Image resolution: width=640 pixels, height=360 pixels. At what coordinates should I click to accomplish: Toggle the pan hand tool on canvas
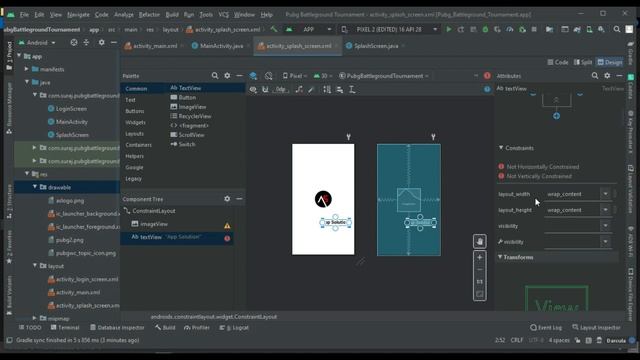tap(480, 241)
